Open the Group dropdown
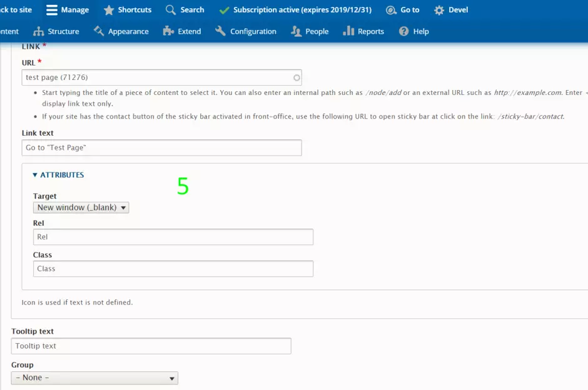Viewport: 588px width, 390px height. pyautogui.click(x=94, y=378)
